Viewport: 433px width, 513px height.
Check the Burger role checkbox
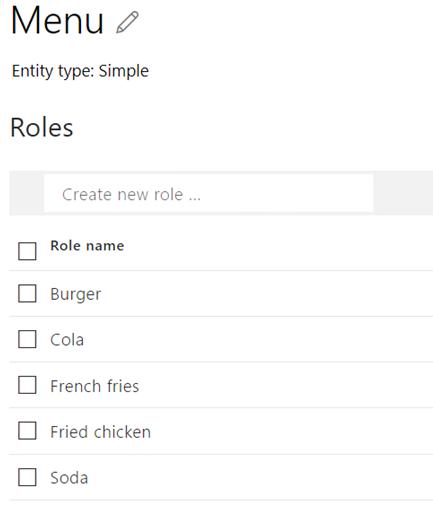(27, 293)
